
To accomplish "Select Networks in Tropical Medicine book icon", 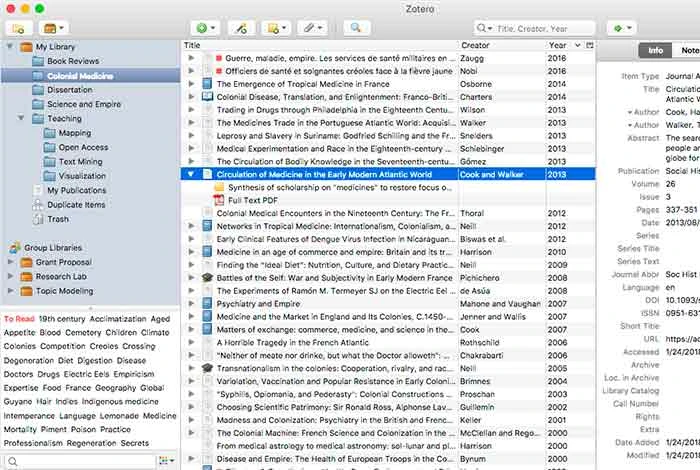I will click(207, 226).
